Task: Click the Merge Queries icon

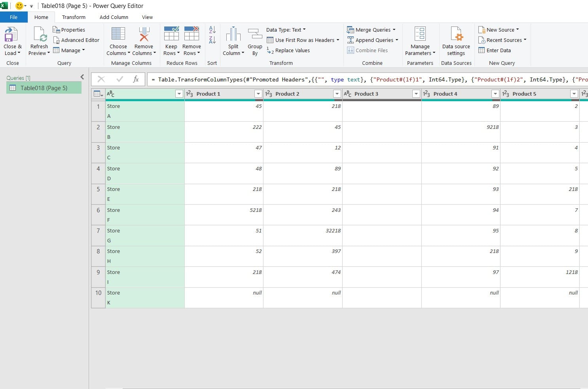Action: [x=350, y=30]
